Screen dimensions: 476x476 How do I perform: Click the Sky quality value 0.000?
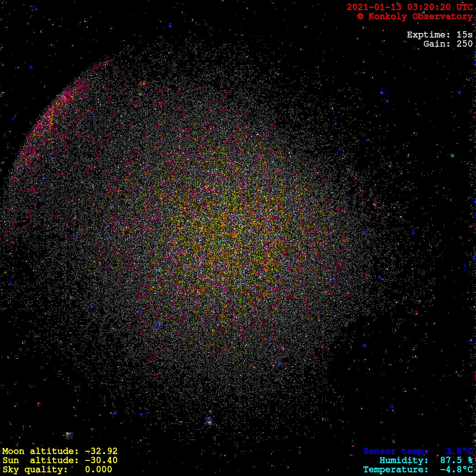coord(98,470)
